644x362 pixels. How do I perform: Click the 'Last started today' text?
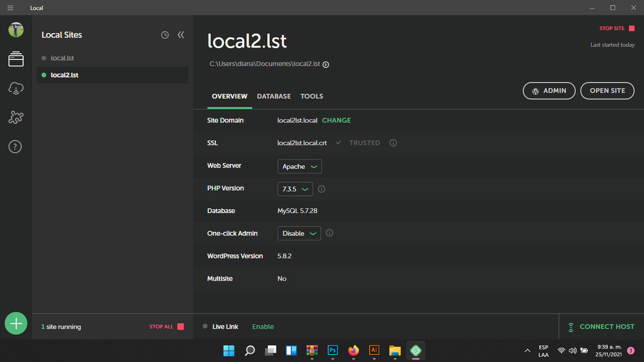[x=612, y=45]
